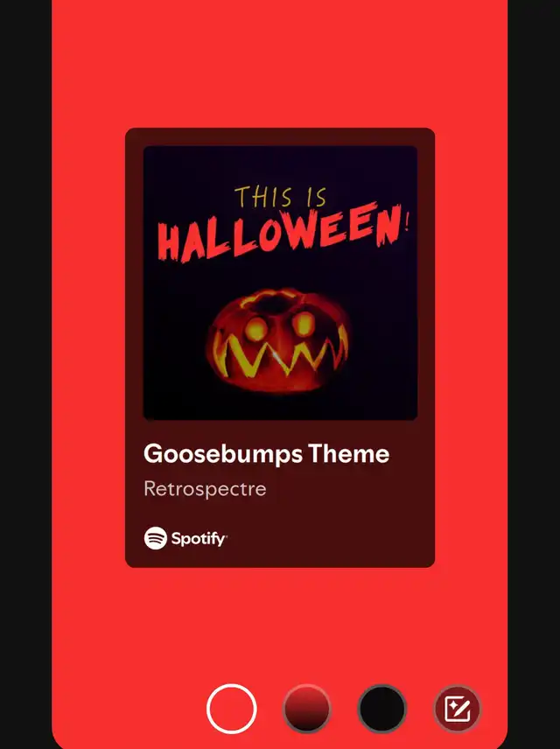Image resolution: width=560 pixels, height=749 pixels.
Task: Tap the red background above the song card
Action: click(x=279, y=65)
